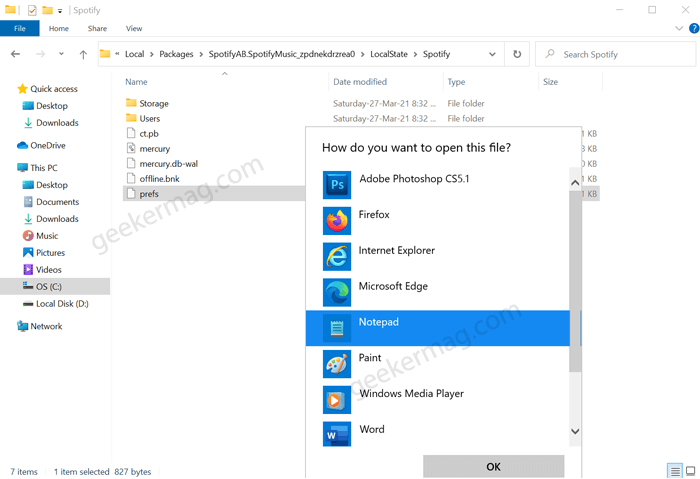The height and width of the screenshot is (479, 700).
Task: Sort by Type column header
Action: click(456, 82)
